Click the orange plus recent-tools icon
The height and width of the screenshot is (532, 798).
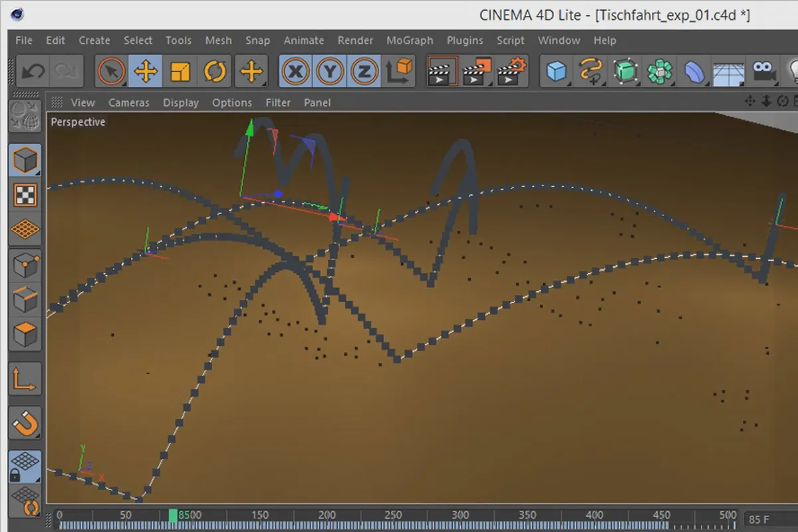pyautogui.click(x=251, y=71)
